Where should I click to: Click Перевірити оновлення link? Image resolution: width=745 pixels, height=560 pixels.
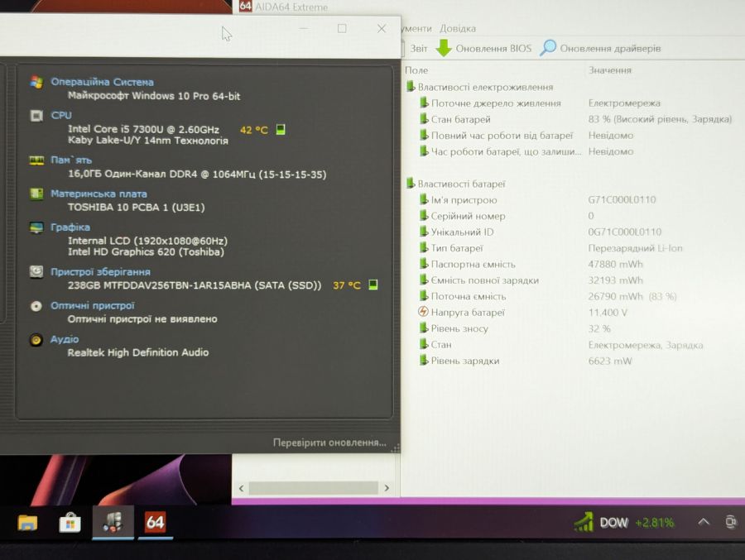pyautogui.click(x=329, y=443)
